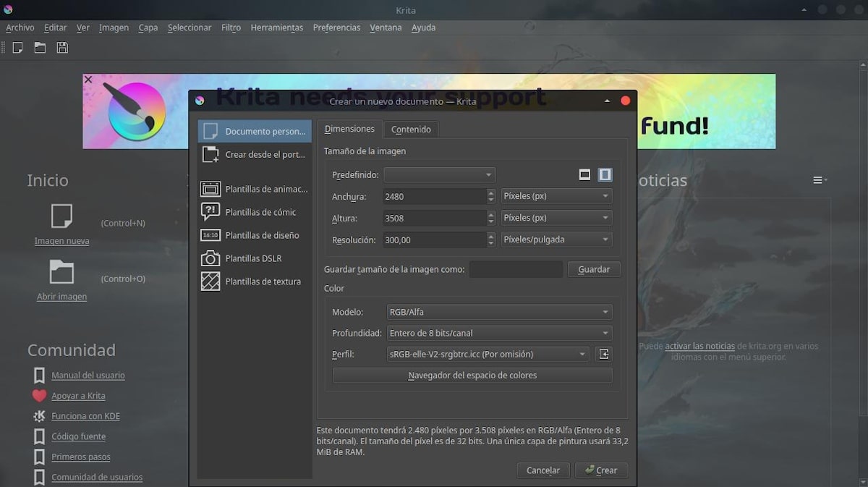The image size is (868, 487).
Task: Click the Crear button
Action: 601,470
